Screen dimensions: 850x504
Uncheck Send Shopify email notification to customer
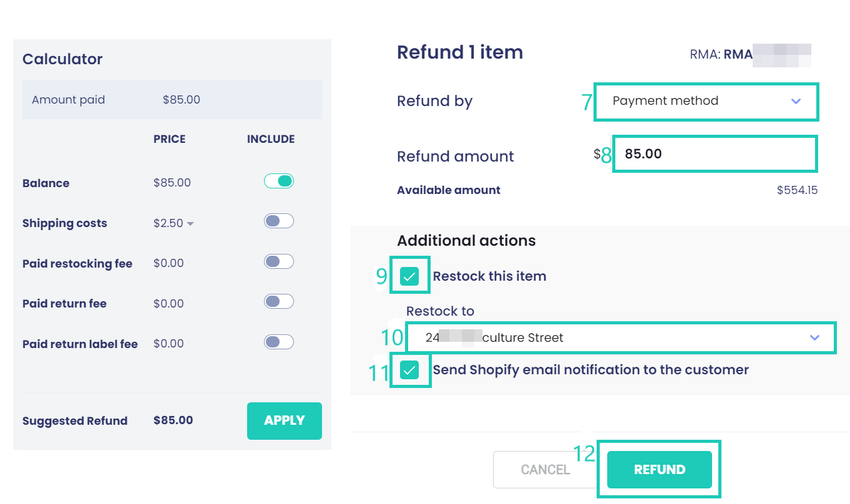[x=410, y=369]
